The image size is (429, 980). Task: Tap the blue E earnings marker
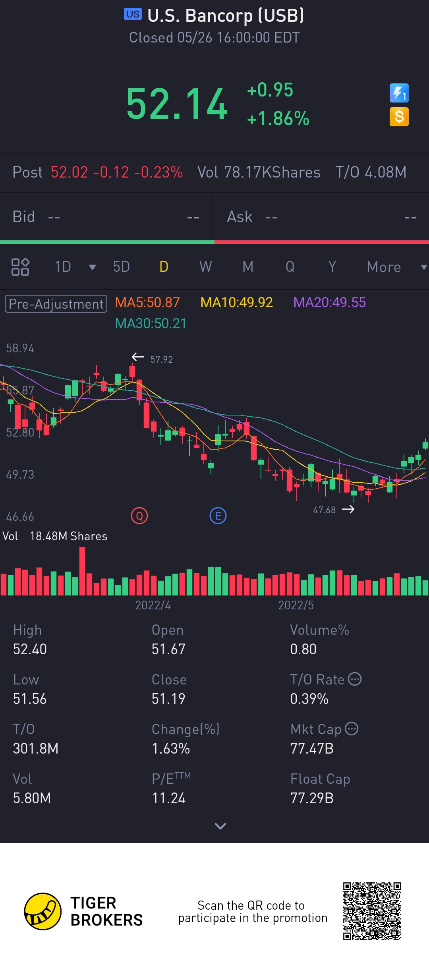coord(218,516)
